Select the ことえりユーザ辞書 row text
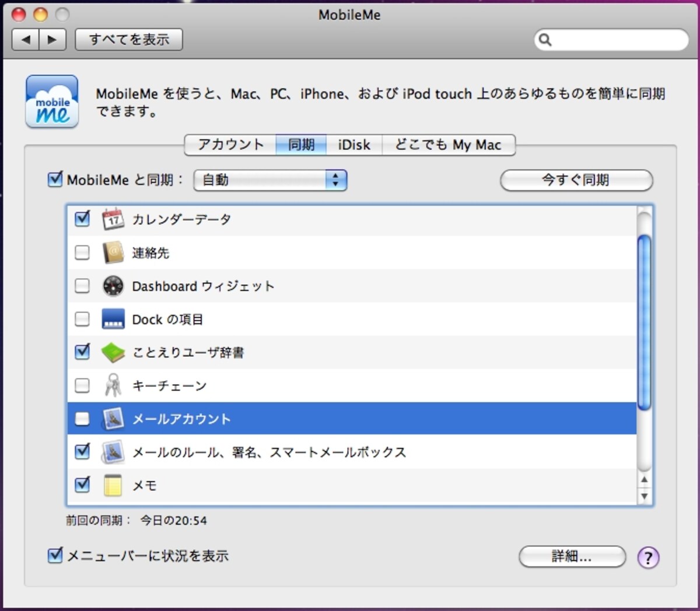 (x=188, y=352)
